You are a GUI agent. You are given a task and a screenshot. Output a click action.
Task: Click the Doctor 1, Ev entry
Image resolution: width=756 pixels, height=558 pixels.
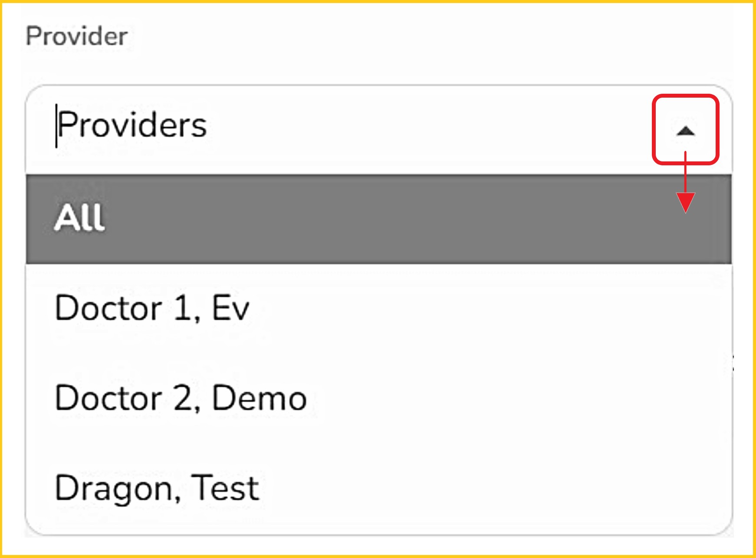tap(152, 308)
